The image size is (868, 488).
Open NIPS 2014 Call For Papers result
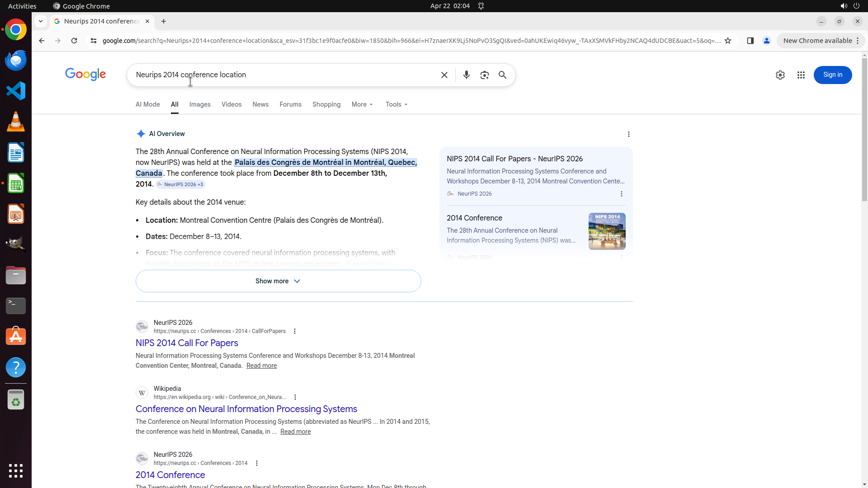(187, 343)
